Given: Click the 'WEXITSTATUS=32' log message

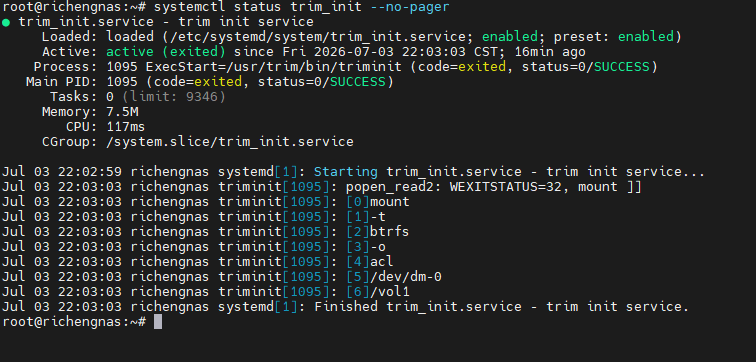Looking at the screenshot, I should (x=506, y=187).
